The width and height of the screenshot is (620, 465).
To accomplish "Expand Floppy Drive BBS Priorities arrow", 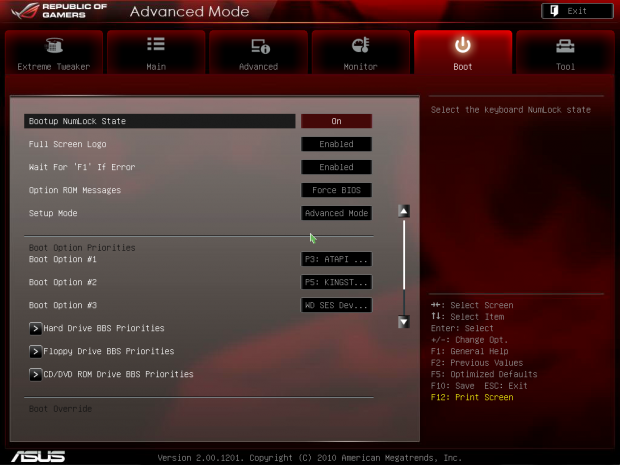I will pos(35,351).
